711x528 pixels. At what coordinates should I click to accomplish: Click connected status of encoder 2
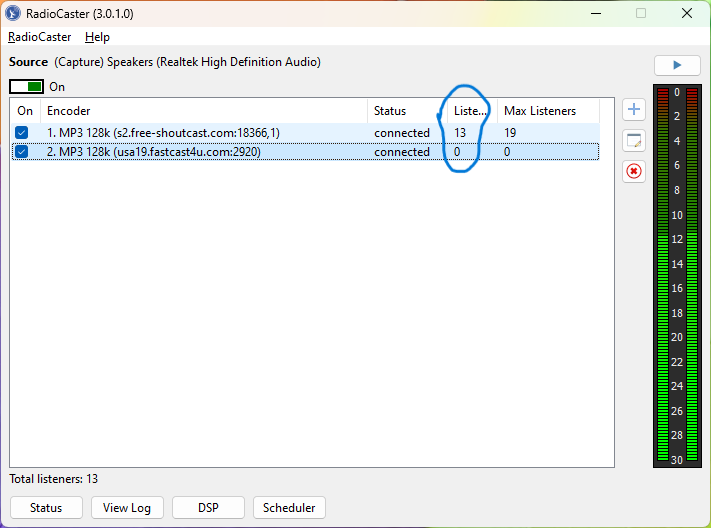[x=402, y=152]
